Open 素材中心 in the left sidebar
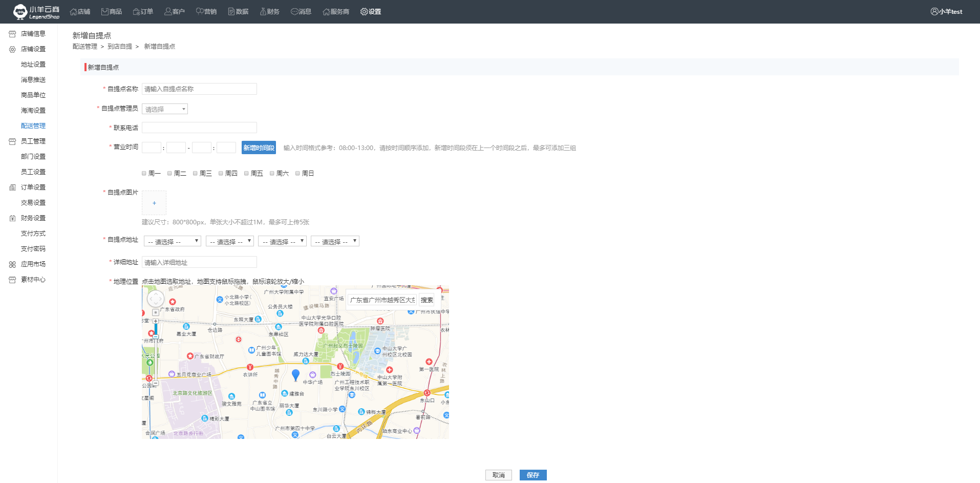Image resolution: width=980 pixels, height=483 pixels. click(33, 280)
